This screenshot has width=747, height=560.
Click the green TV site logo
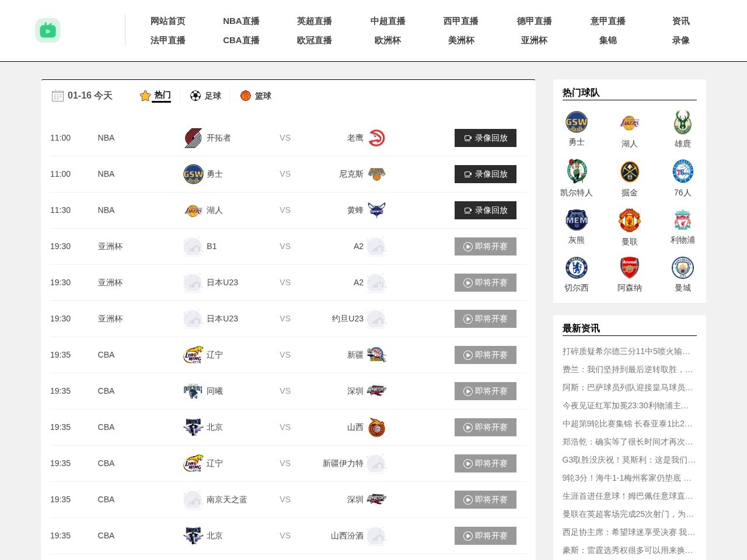pos(48,30)
